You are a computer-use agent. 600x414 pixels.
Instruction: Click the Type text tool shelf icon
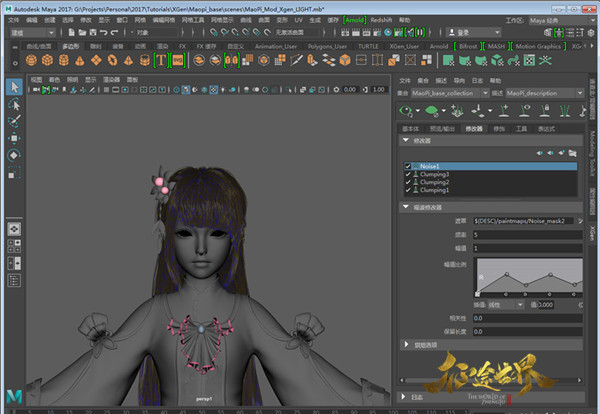pyautogui.click(x=160, y=60)
